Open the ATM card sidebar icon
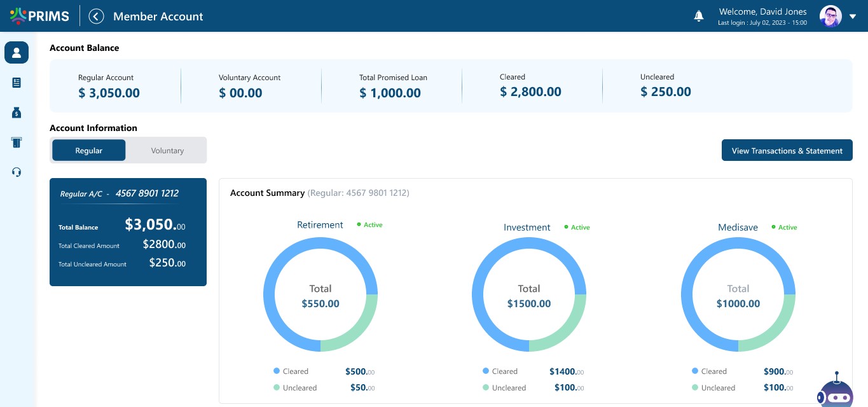 (x=17, y=142)
